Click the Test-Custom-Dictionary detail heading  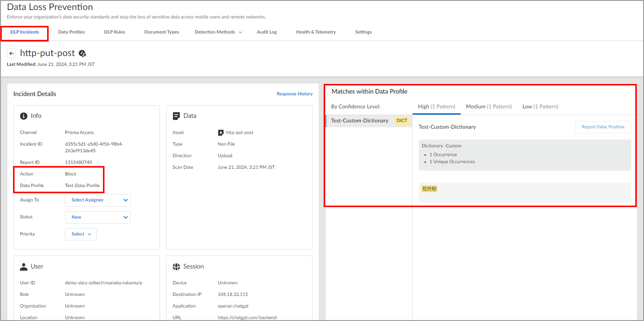447,127
